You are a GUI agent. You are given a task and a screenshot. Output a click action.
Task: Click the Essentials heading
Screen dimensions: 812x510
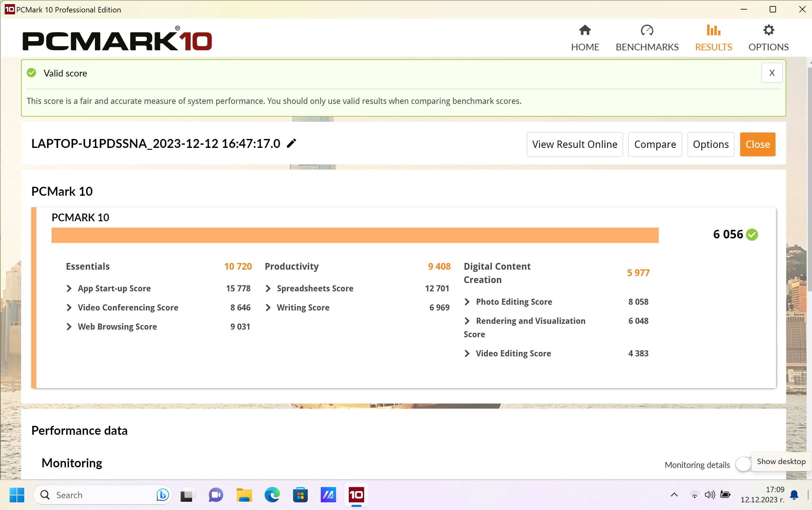click(x=88, y=266)
